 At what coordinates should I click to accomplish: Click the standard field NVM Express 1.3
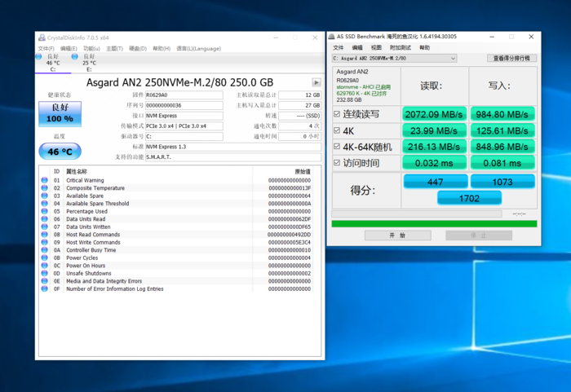[x=233, y=147]
